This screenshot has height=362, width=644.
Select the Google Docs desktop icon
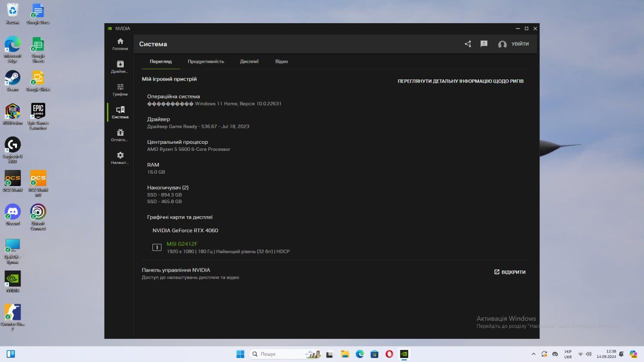[x=38, y=14]
